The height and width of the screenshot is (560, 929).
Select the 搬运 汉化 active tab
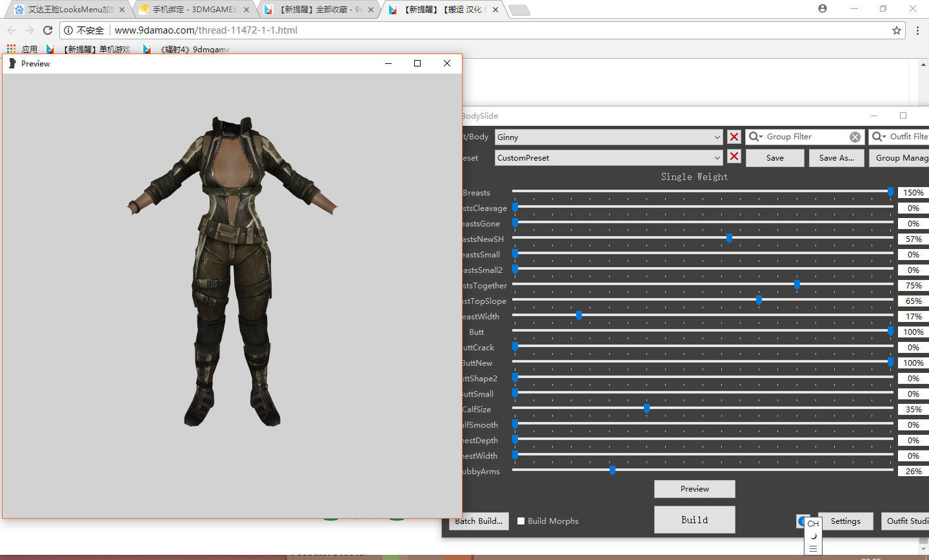(442, 10)
